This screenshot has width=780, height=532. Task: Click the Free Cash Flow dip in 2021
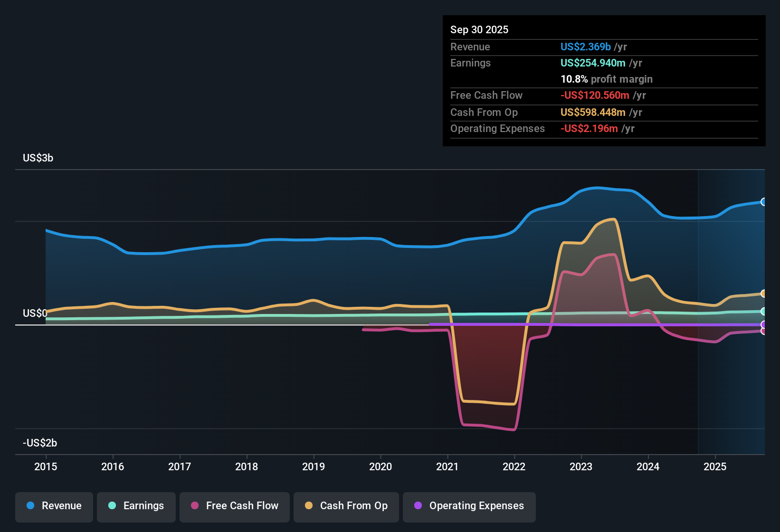[x=488, y=425]
